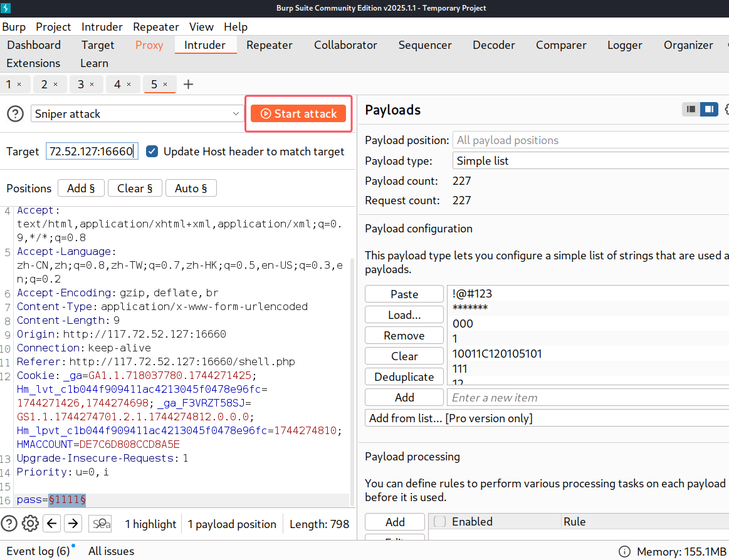Open the Sniper attack type dropdown
The image size is (729, 560).
137,113
